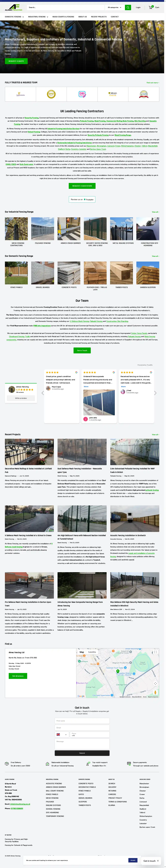This screenshot has height=868, width=166.
Task: Click the green search magnifier icon
Action: 128,7
